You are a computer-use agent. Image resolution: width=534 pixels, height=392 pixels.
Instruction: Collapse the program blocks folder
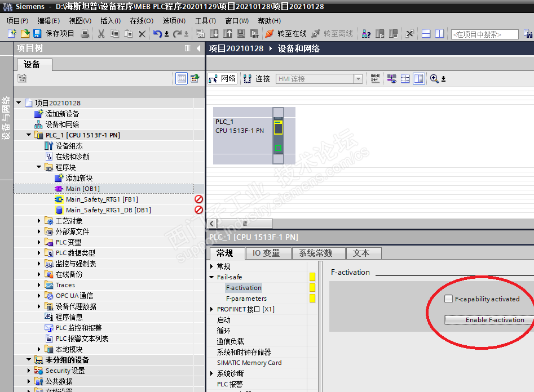click(39, 167)
